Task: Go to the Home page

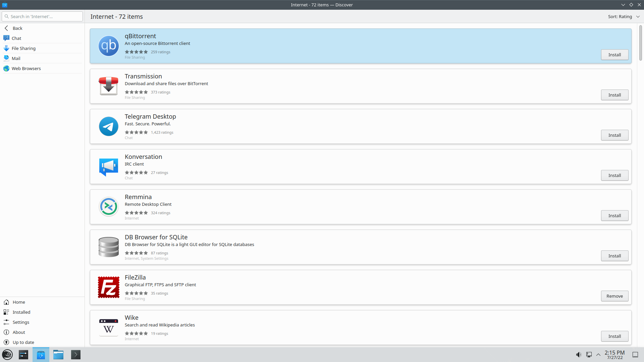Action: tap(42, 302)
